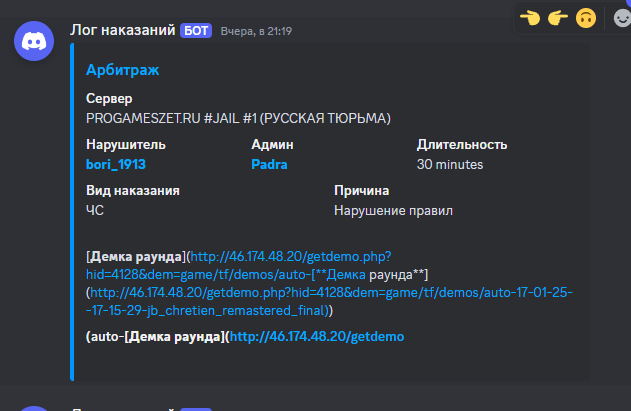This screenshot has height=411, width=631.
Task: Click the ЧС punishment type value
Action: pyautogui.click(x=95, y=210)
